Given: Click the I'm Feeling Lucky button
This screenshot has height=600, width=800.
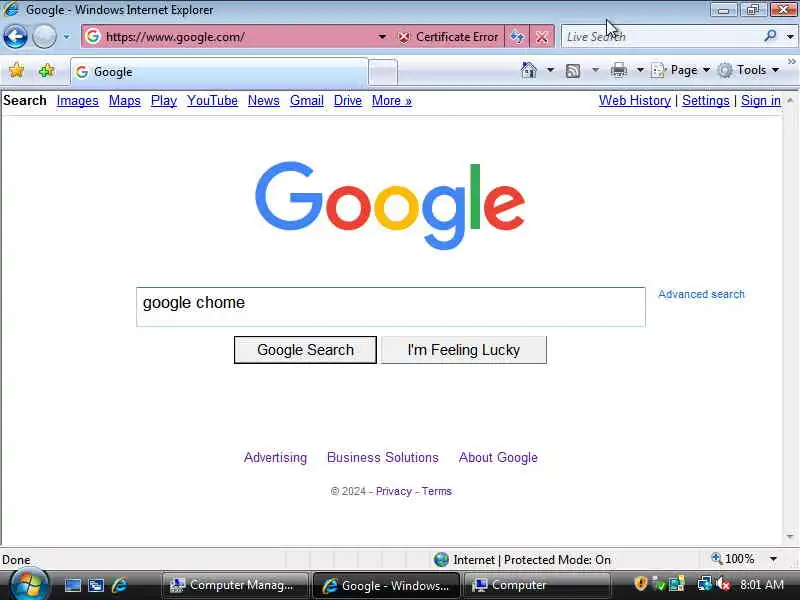Looking at the screenshot, I should tap(464, 350).
